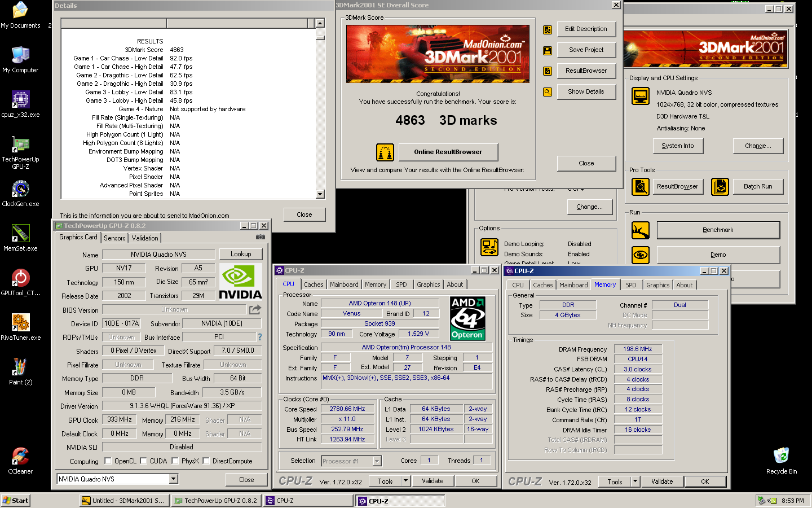
Task: Click Demo eye icon
Action: pos(641,255)
